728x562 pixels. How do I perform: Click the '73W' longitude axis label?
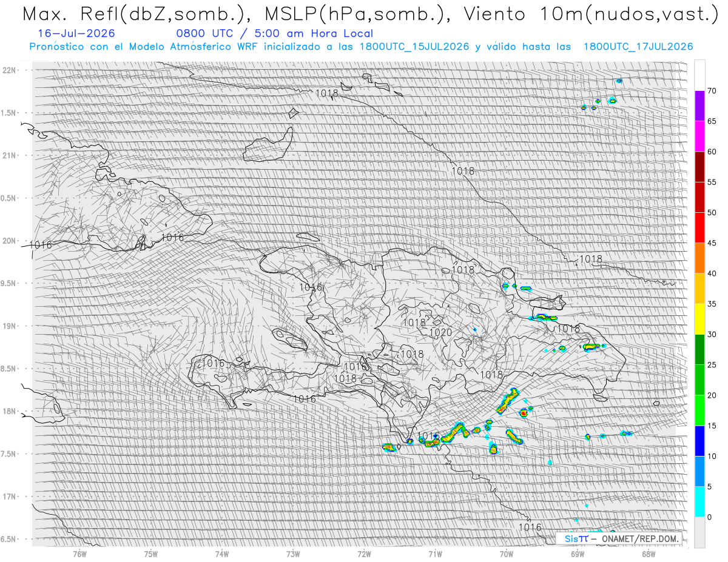pos(293,554)
